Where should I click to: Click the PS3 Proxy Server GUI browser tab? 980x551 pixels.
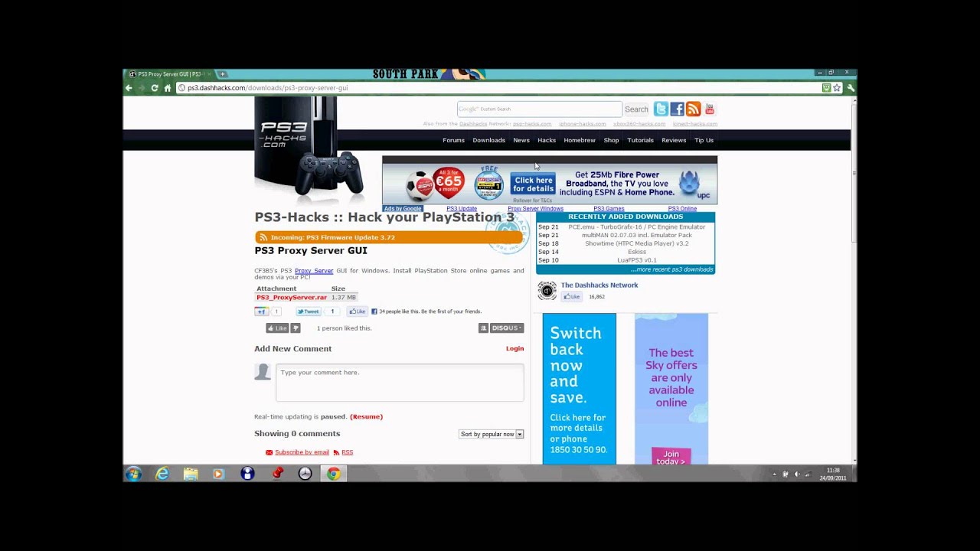pyautogui.click(x=170, y=74)
